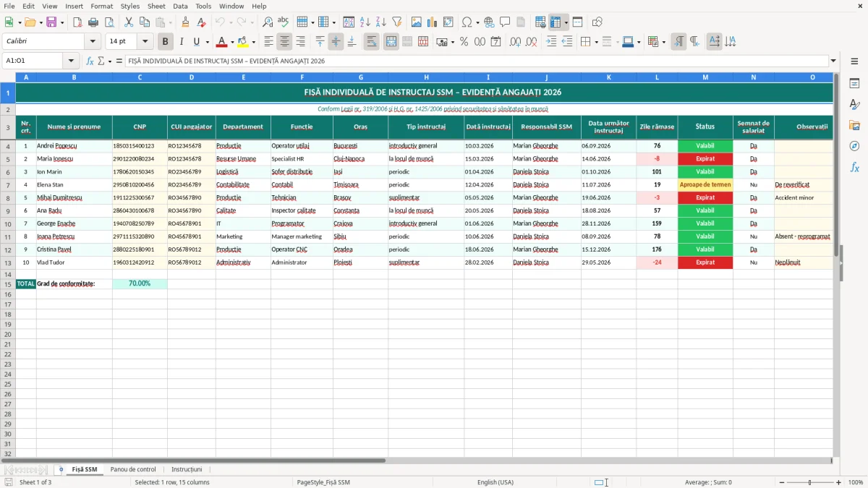Toggle Align Right
This screenshot has height=488, width=868.
(x=301, y=42)
